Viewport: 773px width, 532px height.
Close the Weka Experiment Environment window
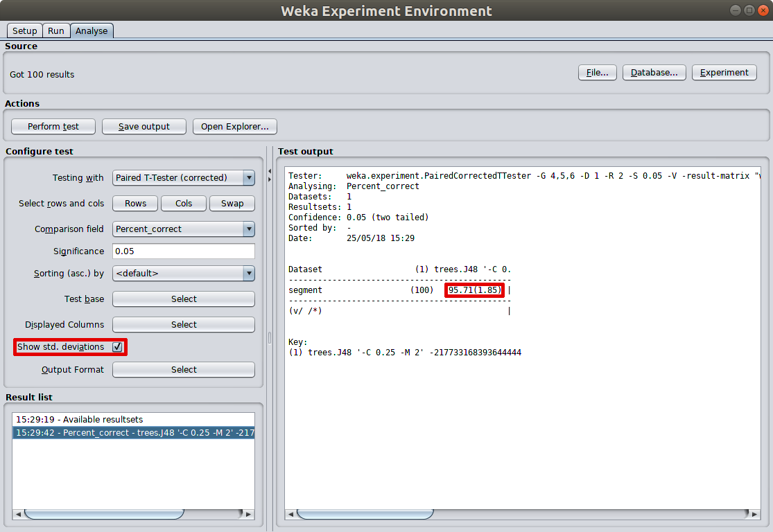pyautogui.click(x=763, y=10)
